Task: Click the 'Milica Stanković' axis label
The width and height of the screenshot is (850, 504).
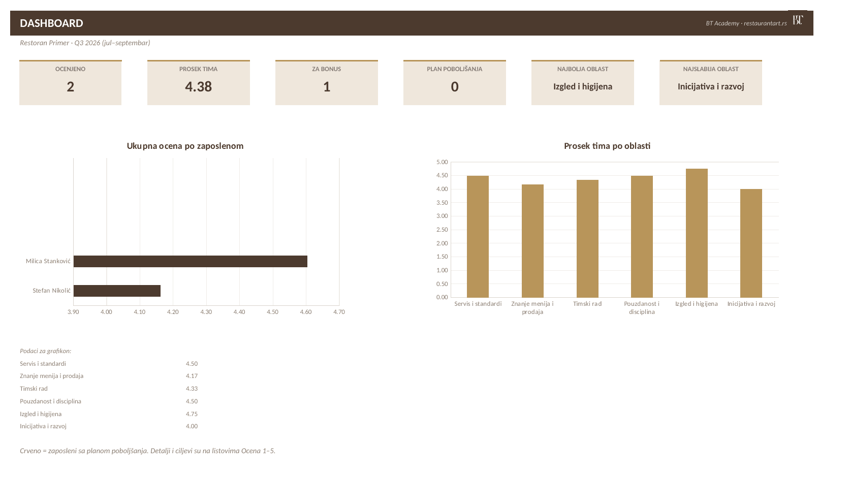Action: 48,261
